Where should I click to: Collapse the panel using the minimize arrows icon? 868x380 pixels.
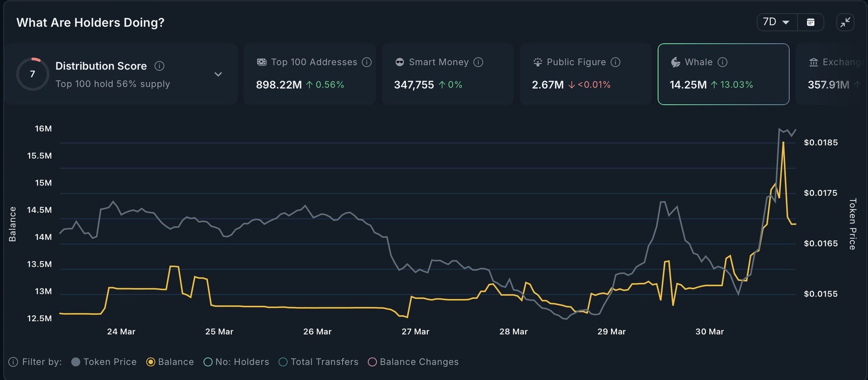[845, 22]
